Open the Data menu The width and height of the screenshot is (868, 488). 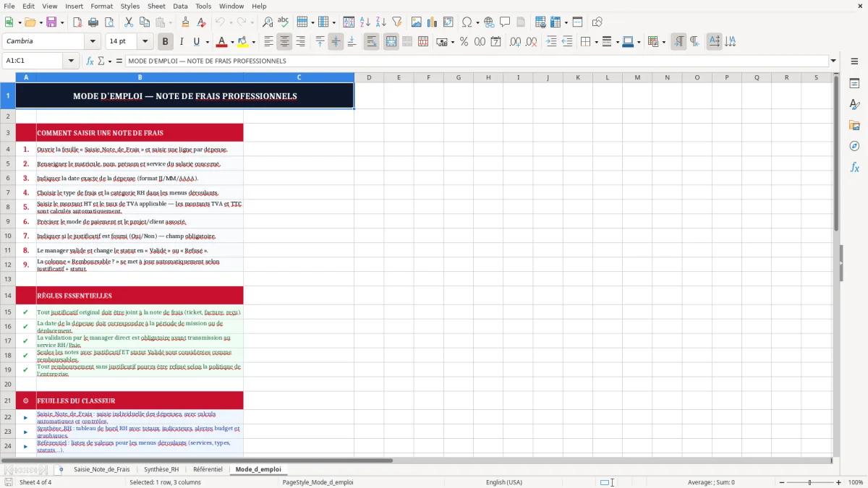point(180,6)
